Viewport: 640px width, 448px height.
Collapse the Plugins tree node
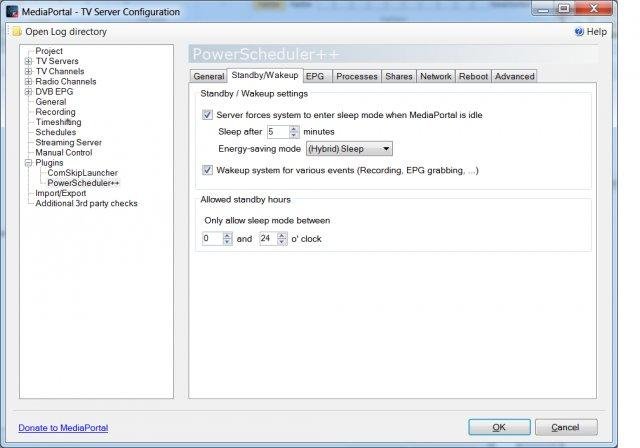click(x=28, y=163)
